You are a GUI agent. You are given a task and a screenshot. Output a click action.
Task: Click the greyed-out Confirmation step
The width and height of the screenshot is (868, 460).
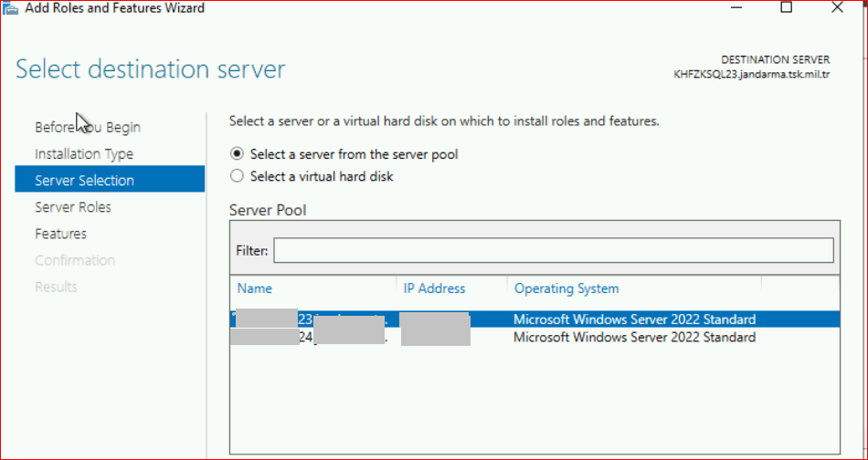75,260
